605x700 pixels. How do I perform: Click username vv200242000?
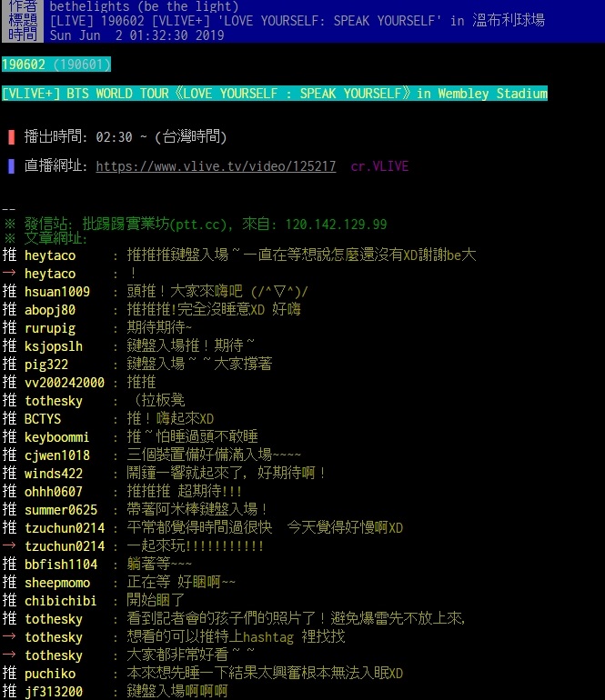[x=65, y=383]
